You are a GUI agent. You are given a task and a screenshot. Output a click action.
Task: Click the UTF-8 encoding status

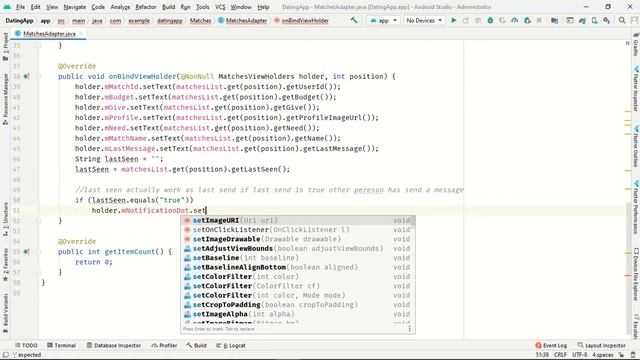[580, 355]
